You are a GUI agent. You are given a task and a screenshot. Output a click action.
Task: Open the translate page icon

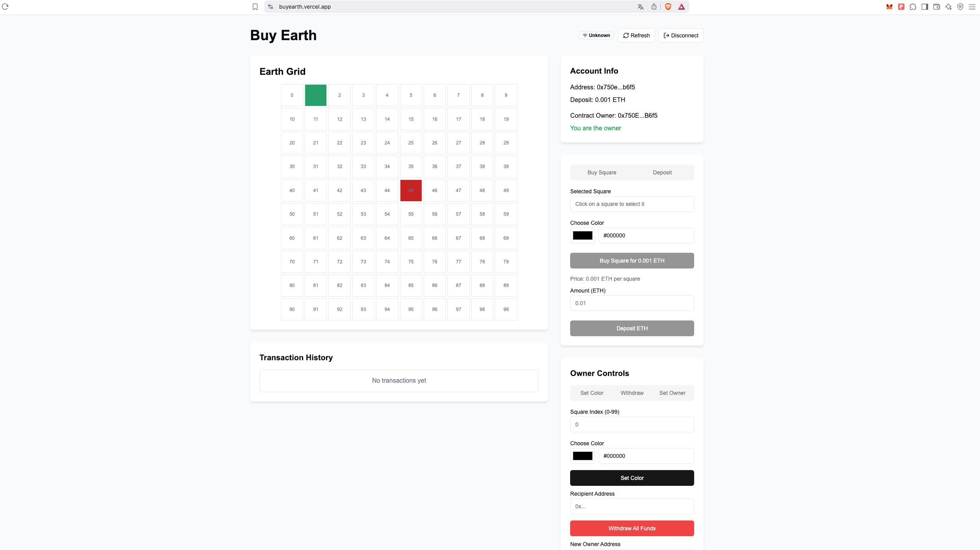pos(641,7)
